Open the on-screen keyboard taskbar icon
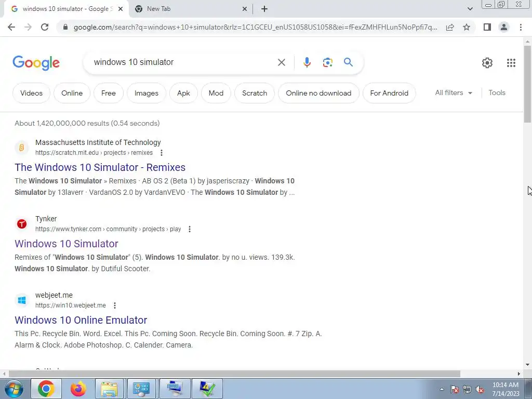This screenshot has height=399, width=532. coord(175,389)
